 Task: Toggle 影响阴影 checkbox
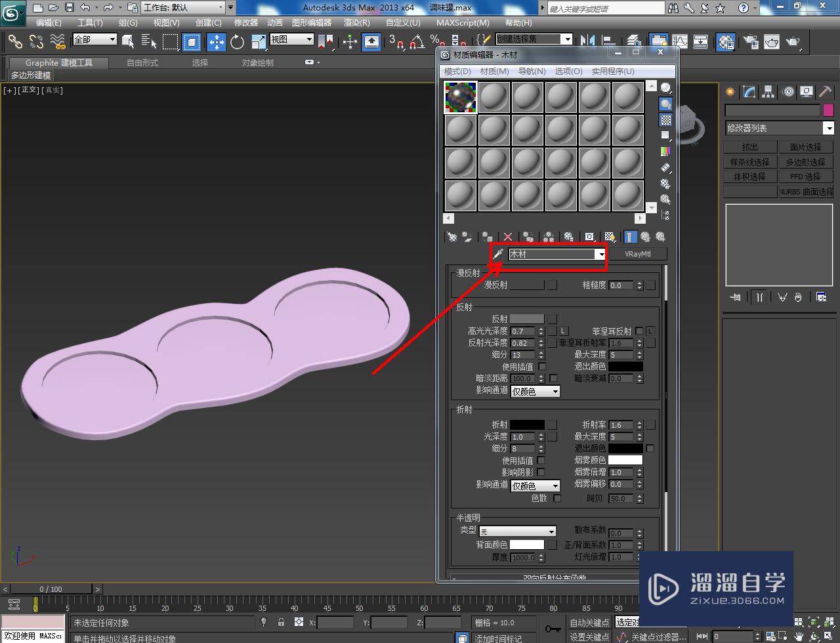point(541,472)
